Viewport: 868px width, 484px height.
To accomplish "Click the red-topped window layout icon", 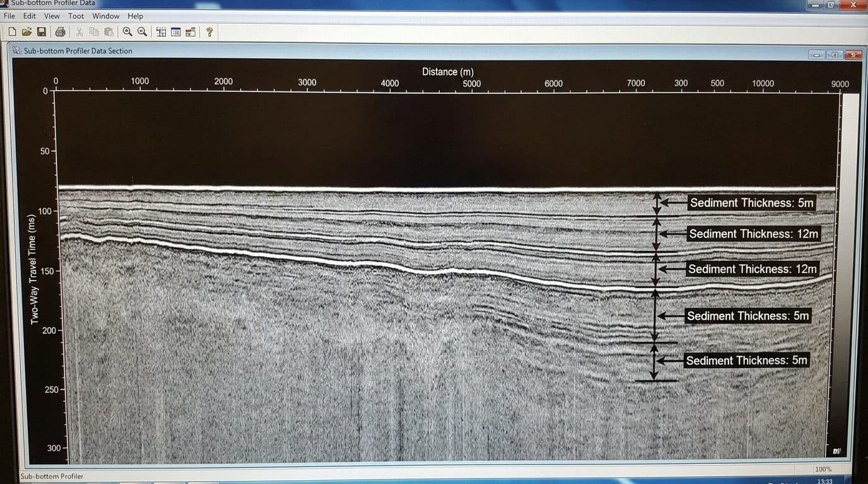I will pyautogui.click(x=191, y=32).
